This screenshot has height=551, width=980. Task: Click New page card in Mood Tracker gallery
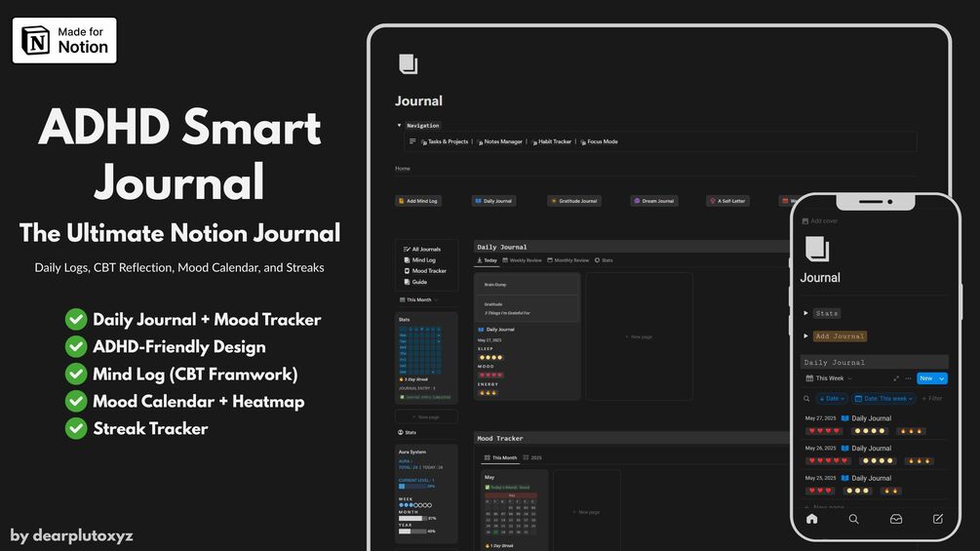click(x=586, y=511)
